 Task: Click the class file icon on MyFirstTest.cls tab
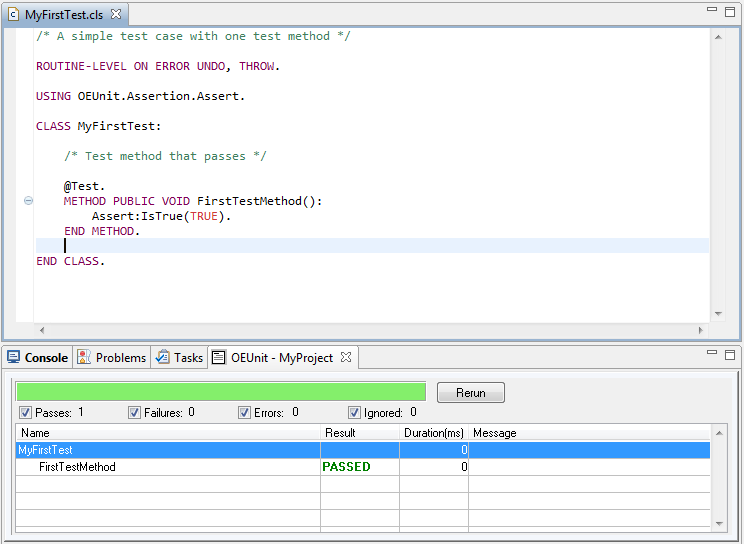(14, 15)
